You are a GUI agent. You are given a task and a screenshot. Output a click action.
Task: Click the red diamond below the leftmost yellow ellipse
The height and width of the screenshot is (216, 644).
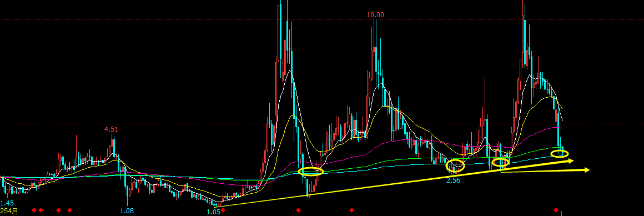coord(299,210)
